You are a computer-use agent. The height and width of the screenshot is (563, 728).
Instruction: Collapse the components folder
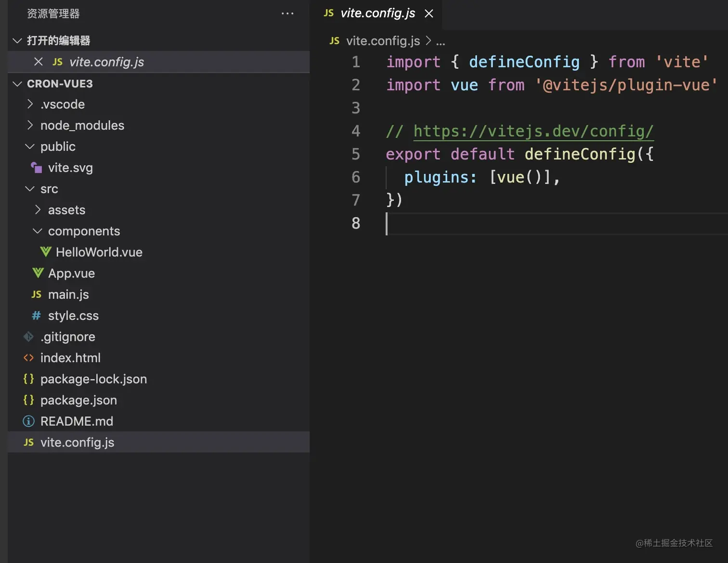click(38, 231)
